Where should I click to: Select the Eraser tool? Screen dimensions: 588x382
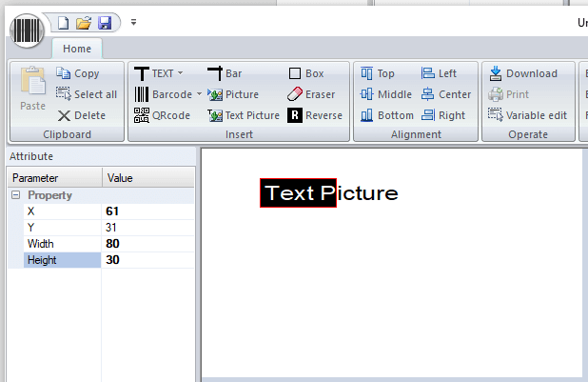311,94
